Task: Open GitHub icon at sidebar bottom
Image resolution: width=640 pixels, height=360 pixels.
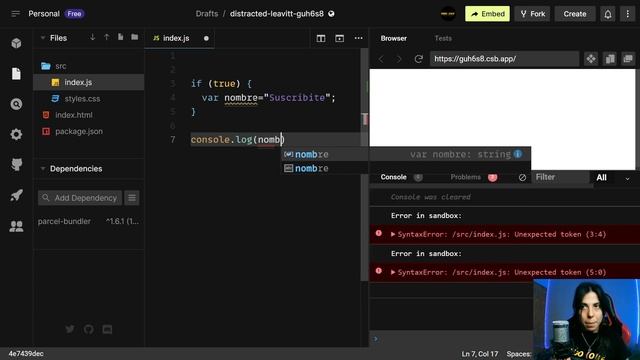Action: [89, 329]
